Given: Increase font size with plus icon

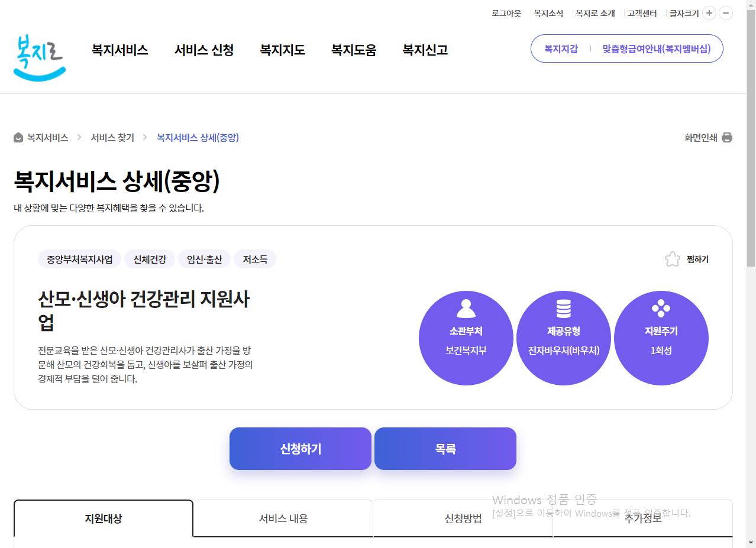Looking at the screenshot, I should point(709,13).
